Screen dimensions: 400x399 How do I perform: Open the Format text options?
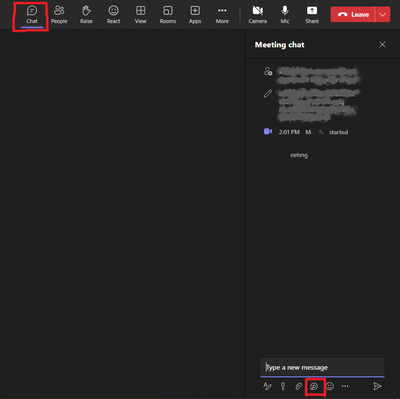coord(267,386)
